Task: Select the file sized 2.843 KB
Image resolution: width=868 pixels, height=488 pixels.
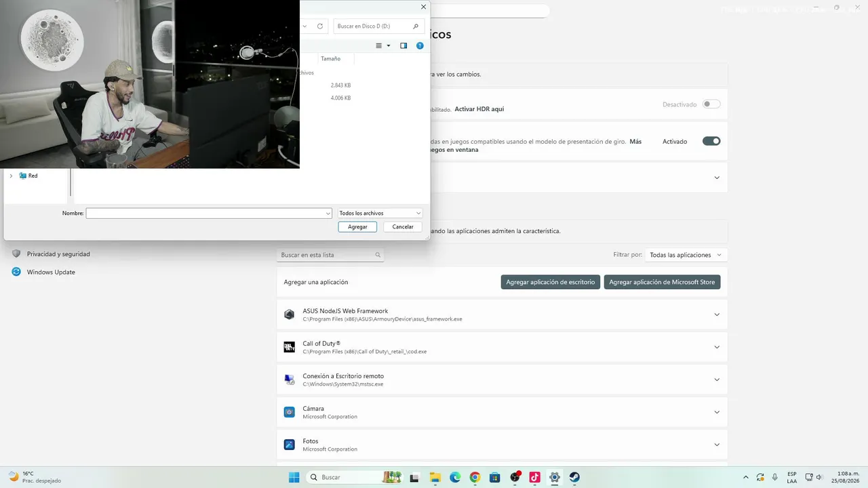Action: (x=340, y=85)
